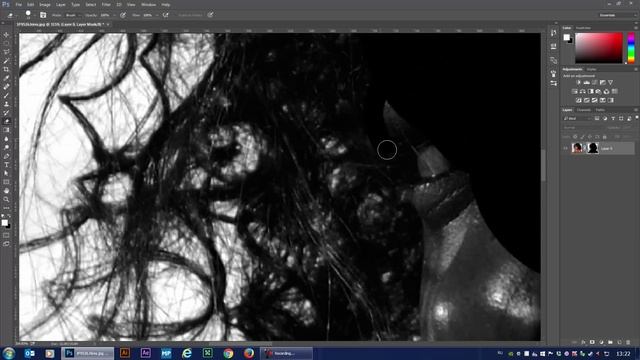Open the collapsed History panel icon
This screenshot has width=640, height=360.
pyautogui.click(x=553, y=33)
